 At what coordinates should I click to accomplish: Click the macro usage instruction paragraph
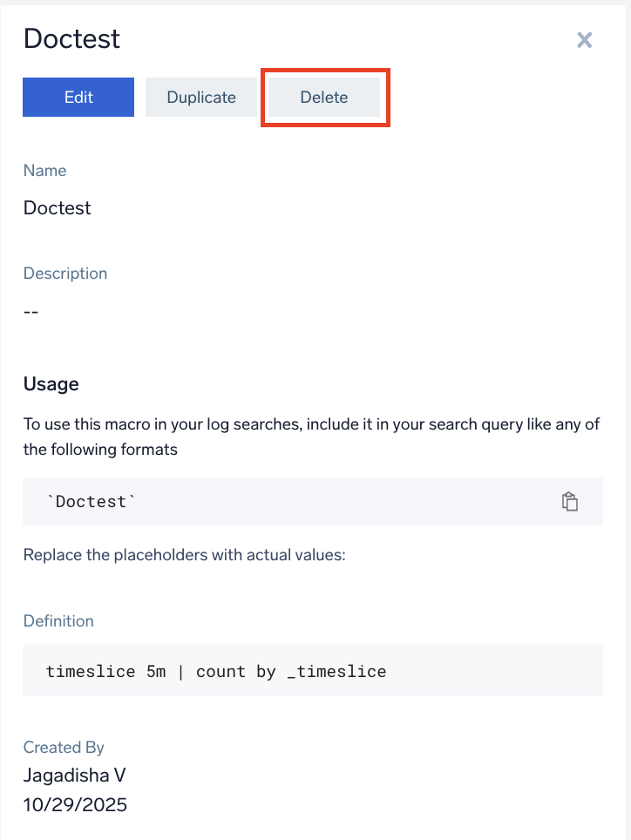coord(311,437)
